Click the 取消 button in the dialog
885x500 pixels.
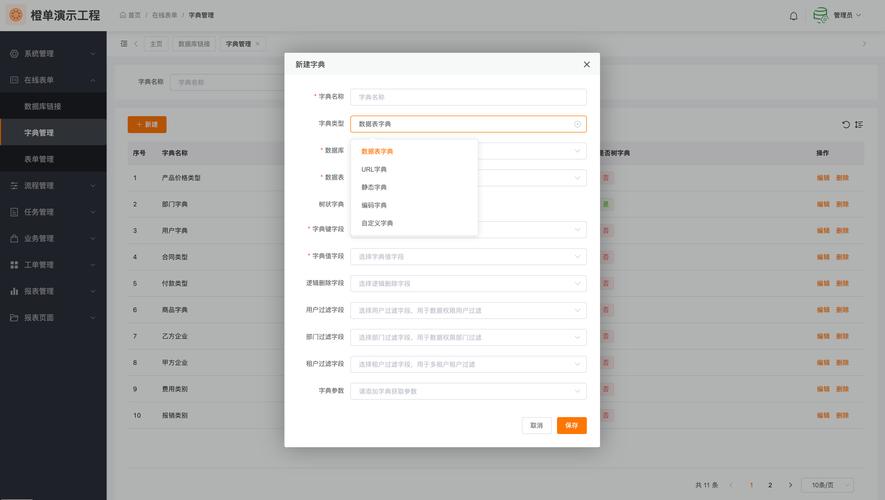click(536, 426)
